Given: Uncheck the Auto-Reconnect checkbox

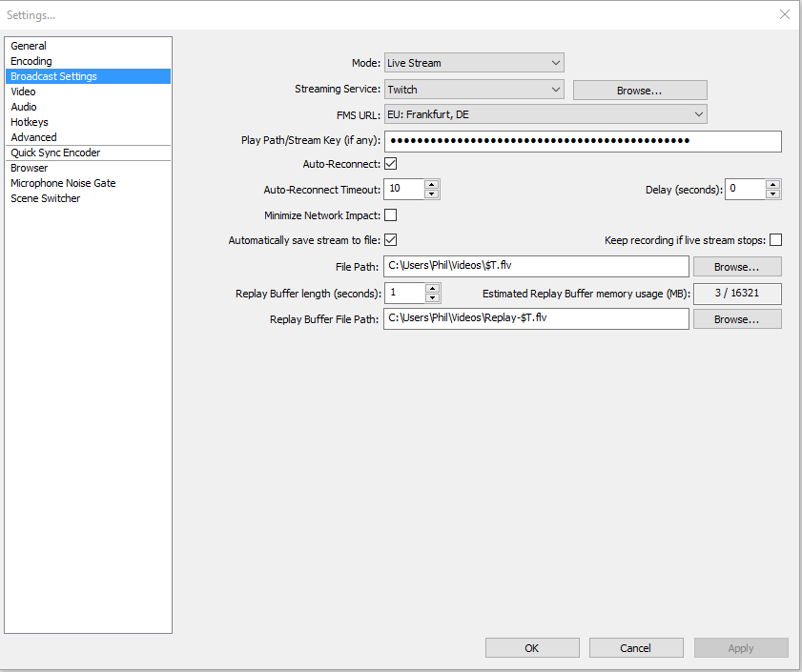Looking at the screenshot, I should click(x=390, y=164).
